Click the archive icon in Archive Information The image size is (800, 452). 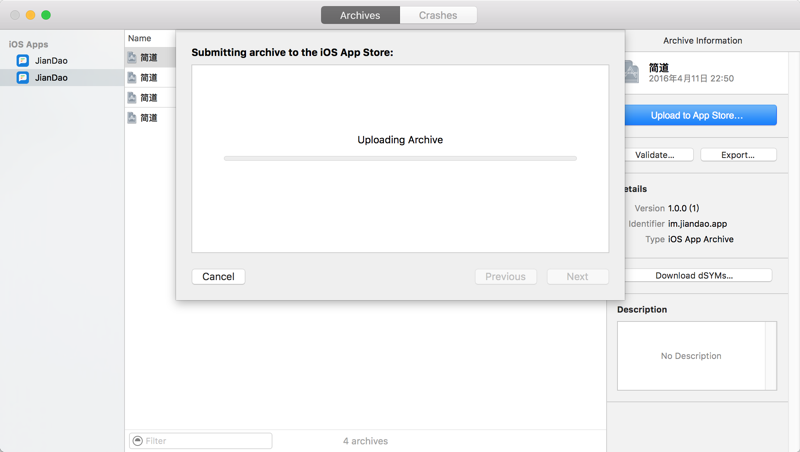(632, 72)
